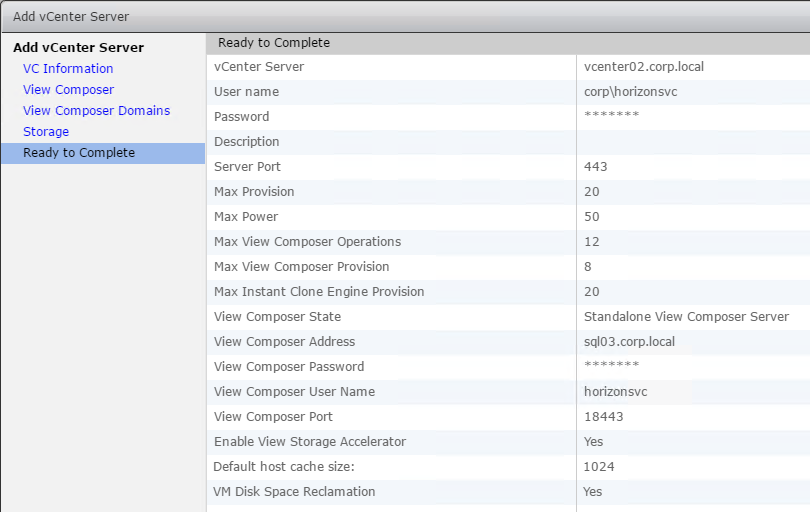
Task: Click the Ready to Complete panel header
Action: tap(508, 43)
